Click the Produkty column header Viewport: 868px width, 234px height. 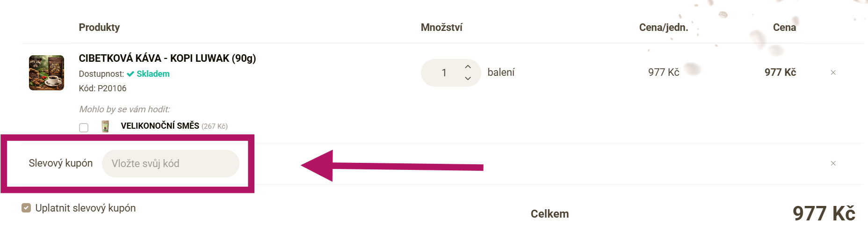tap(99, 27)
